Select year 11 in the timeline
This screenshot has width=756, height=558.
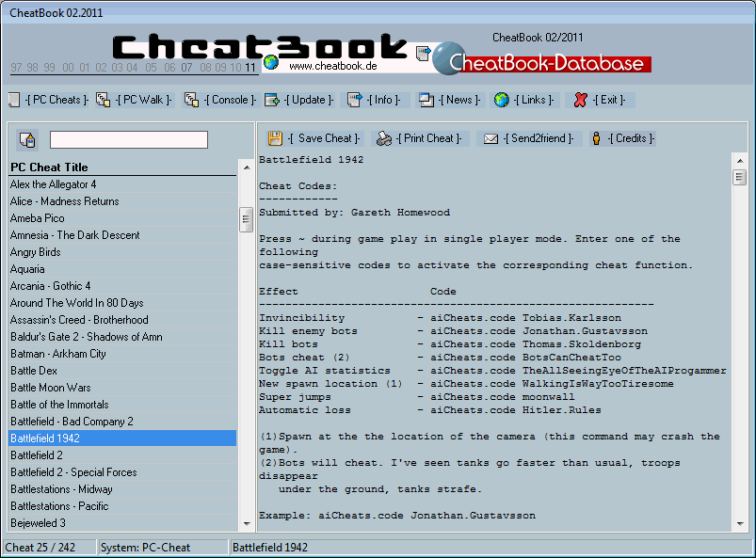pos(249,68)
